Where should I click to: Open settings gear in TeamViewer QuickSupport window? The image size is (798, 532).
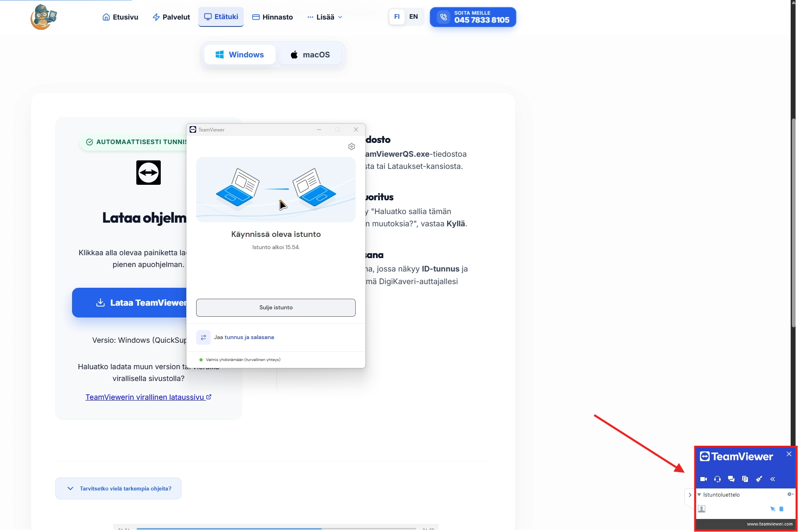pos(352,147)
